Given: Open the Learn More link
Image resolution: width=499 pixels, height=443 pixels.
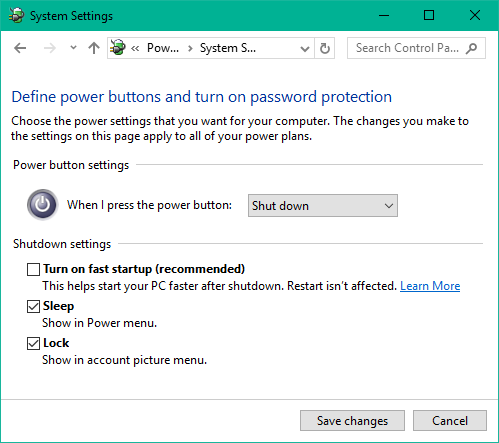Looking at the screenshot, I should (430, 286).
